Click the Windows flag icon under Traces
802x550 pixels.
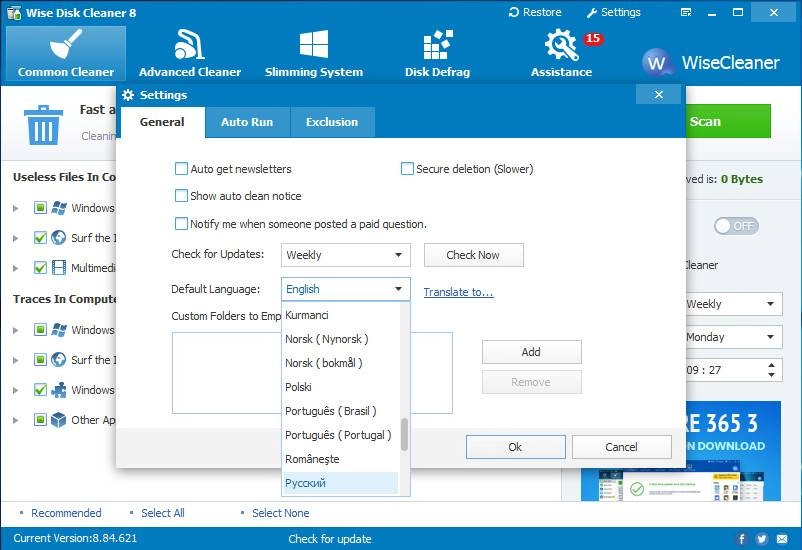click(x=59, y=329)
